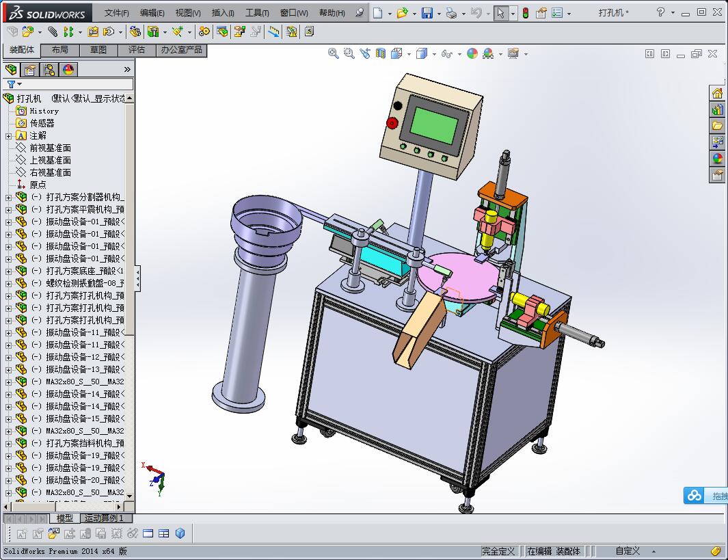Activate the Section View tool

380,53
